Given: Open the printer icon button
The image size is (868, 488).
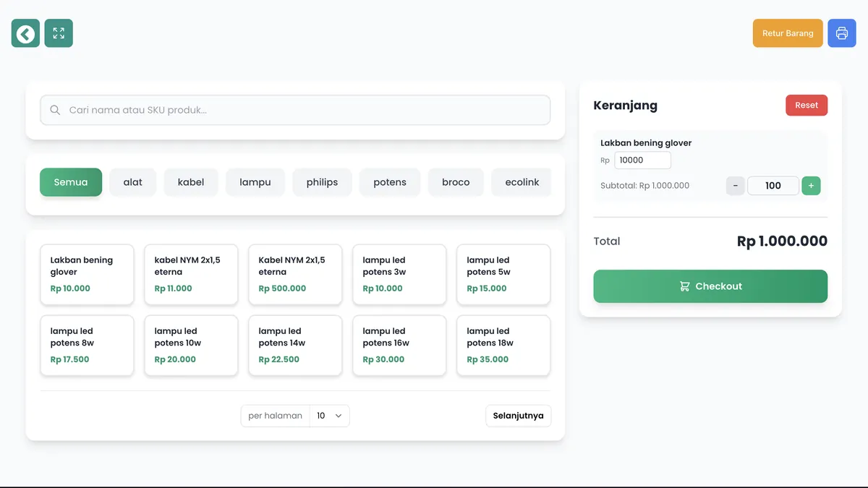Looking at the screenshot, I should click(842, 33).
